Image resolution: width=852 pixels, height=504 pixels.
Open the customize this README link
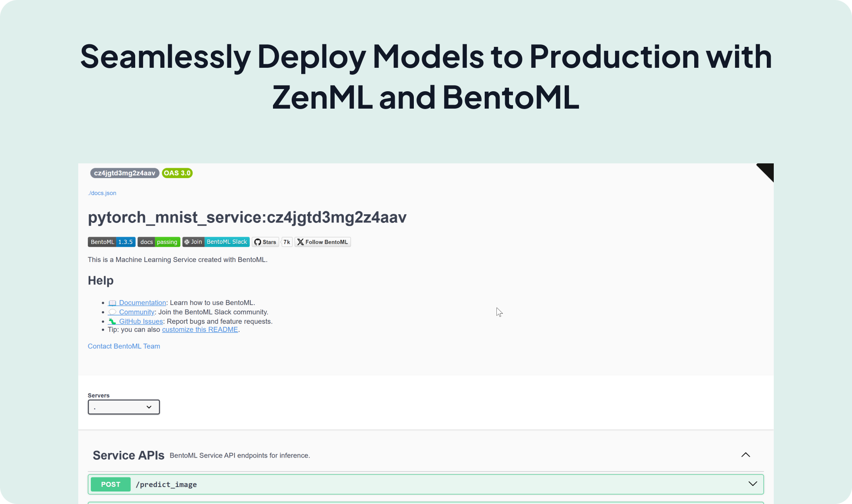[x=200, y=329]
